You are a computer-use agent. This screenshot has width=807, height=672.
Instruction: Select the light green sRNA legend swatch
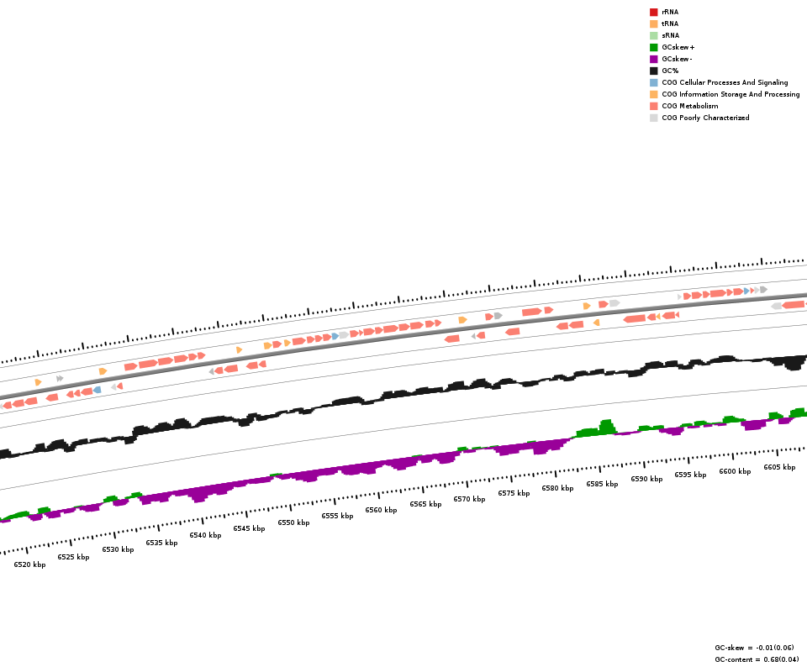[653, 35]
